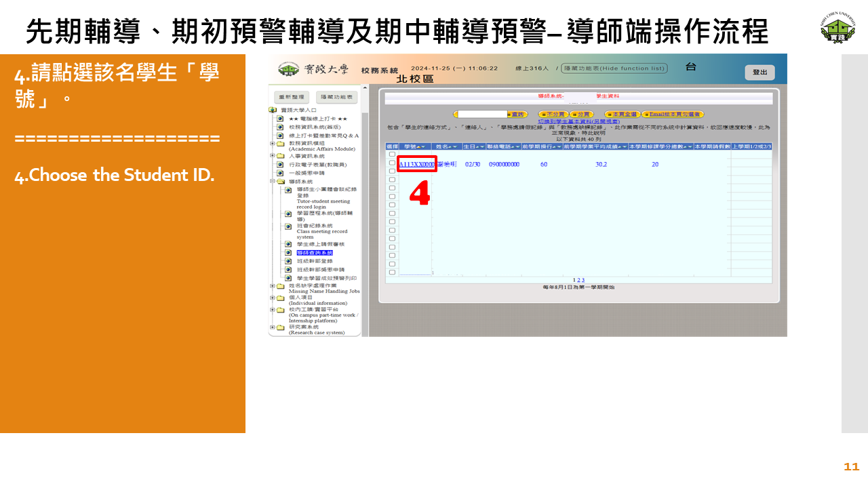Collapse the 導師系統 folder node
Screen dimensions: 868x488
pos(273,182)
